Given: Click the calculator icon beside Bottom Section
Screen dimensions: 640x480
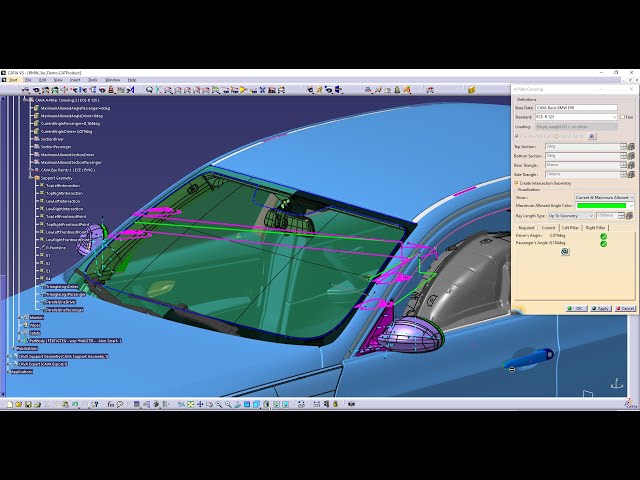Looking at the screenshot, I should (x=631, y=156).
